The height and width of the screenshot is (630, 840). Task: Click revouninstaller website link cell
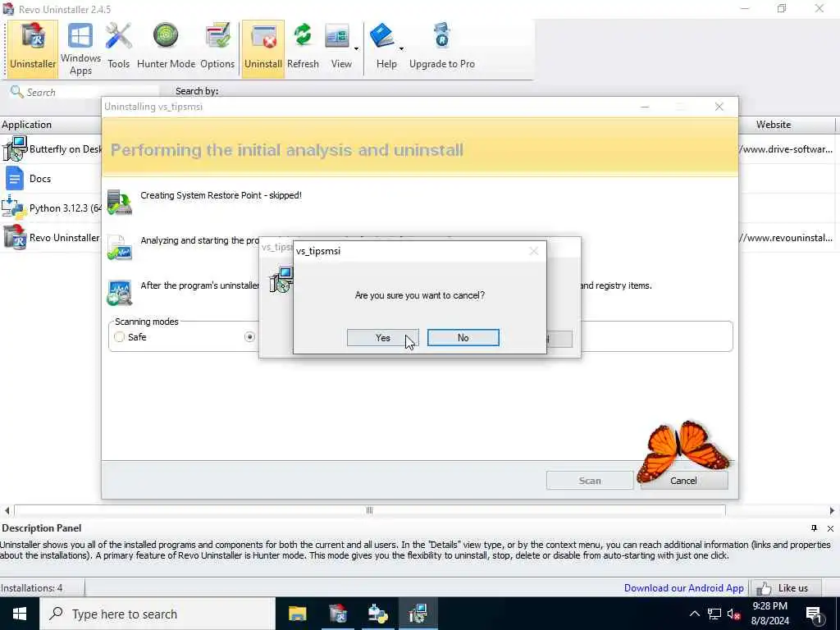pos(786,237)
